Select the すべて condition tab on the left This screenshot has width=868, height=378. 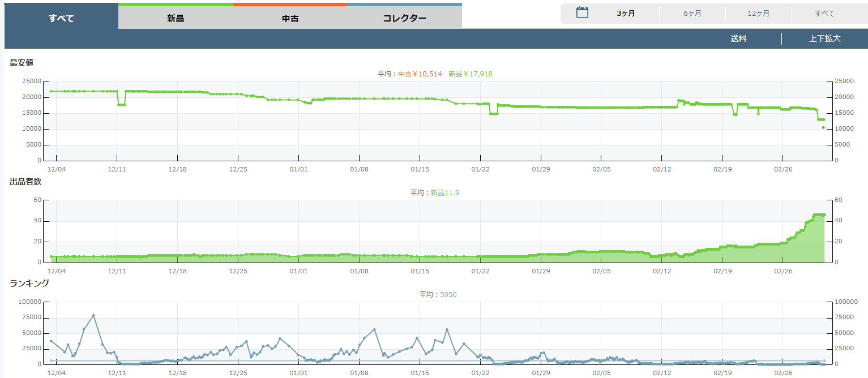coord(61,18)
